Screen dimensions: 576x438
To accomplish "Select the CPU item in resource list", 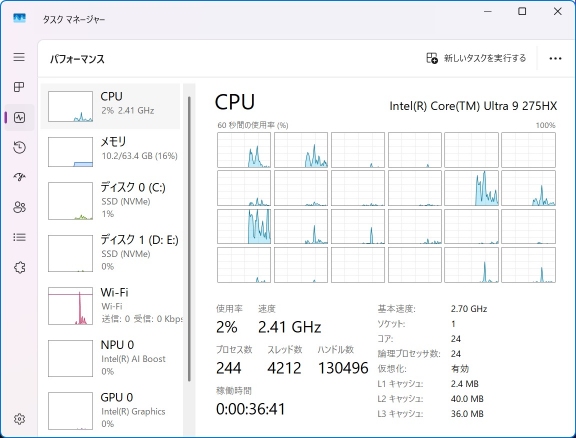I will (110, 106).
